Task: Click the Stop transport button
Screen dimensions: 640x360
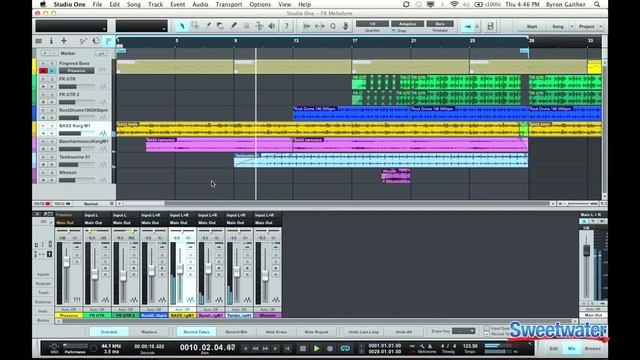Action: [302, 348]
